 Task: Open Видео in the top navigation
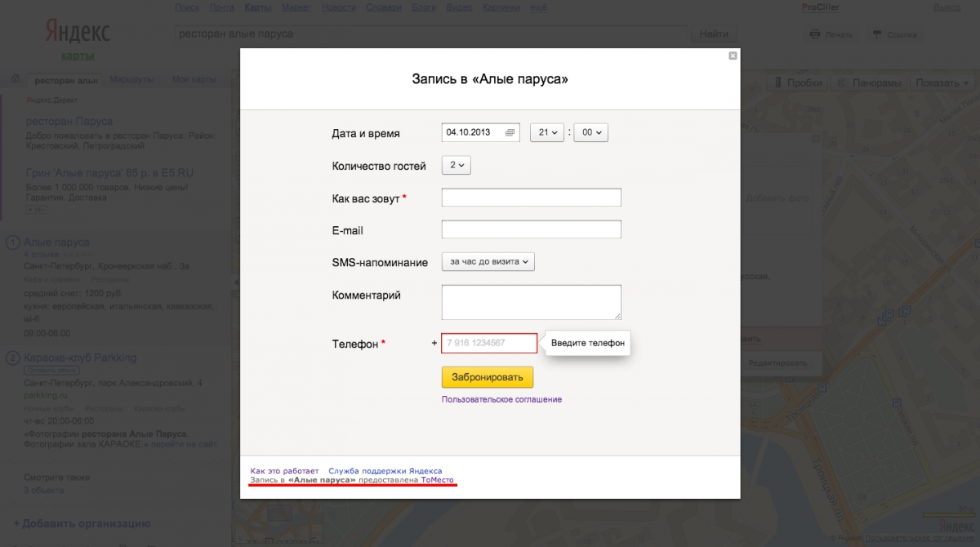(460, 7)
